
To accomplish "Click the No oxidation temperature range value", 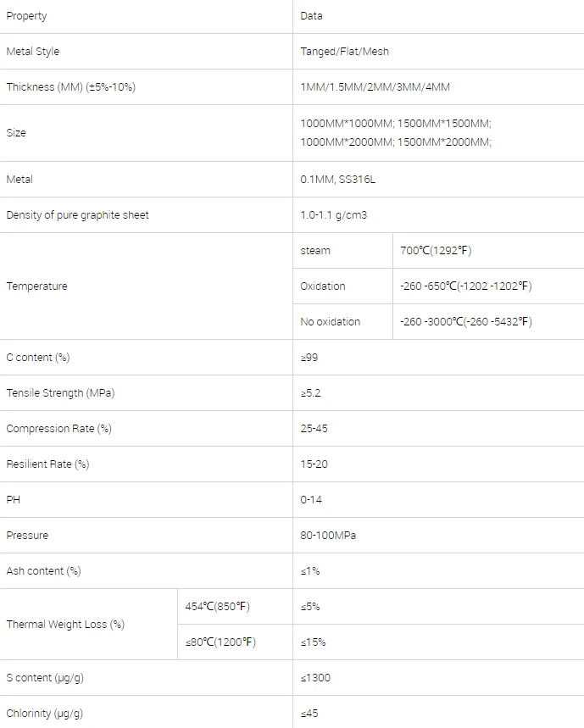I will [465, 322].
